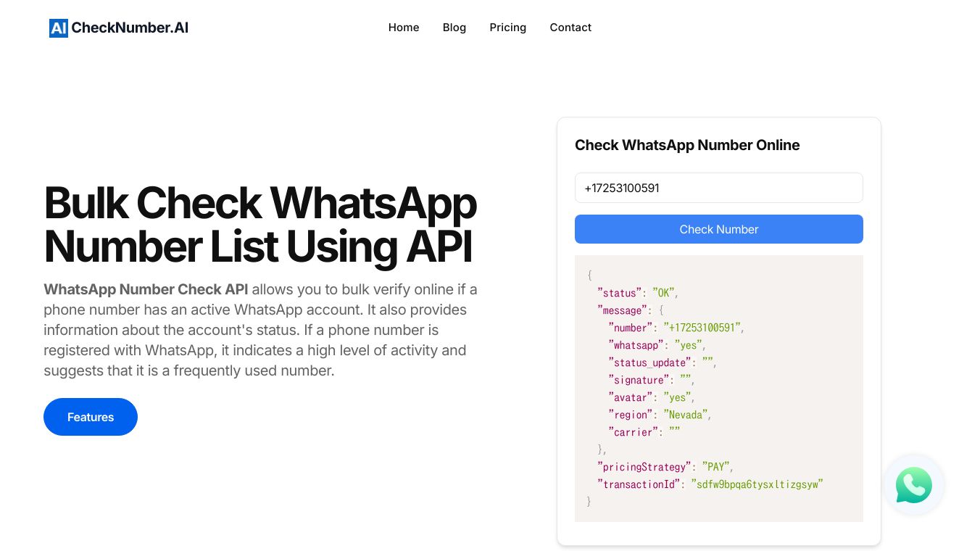The image size is (980, 551).
Task: Click the blue Features button
Action: pyautogui.click(x=91, y=417)
